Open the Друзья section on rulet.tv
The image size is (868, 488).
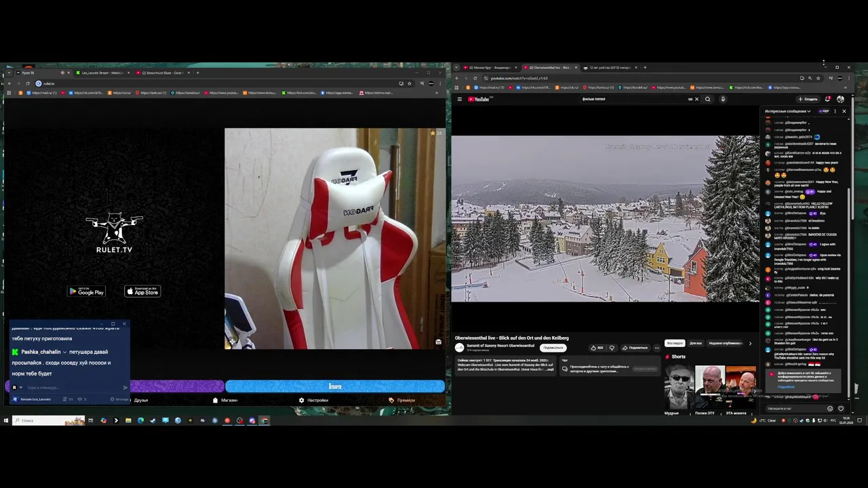point(140,400)
